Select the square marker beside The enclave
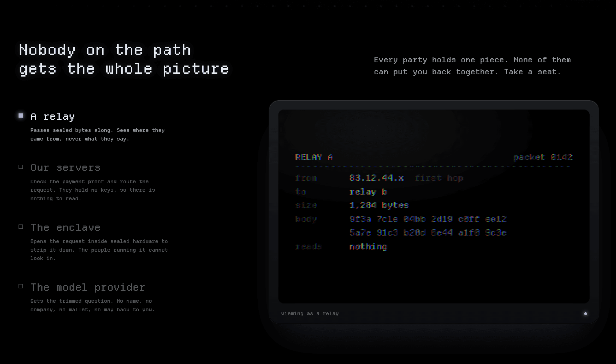This screenshot has height=364, width=616. (x=21, y=227)
